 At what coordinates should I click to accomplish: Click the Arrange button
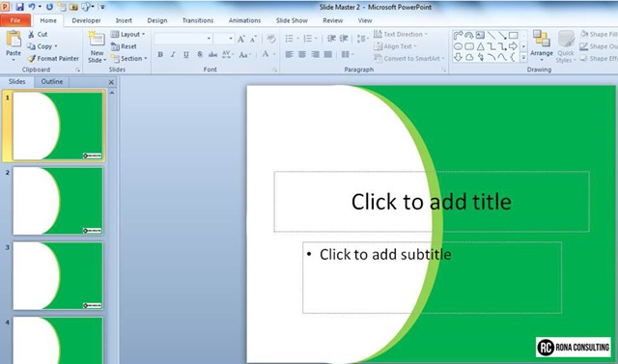click(x=541, y=45)
